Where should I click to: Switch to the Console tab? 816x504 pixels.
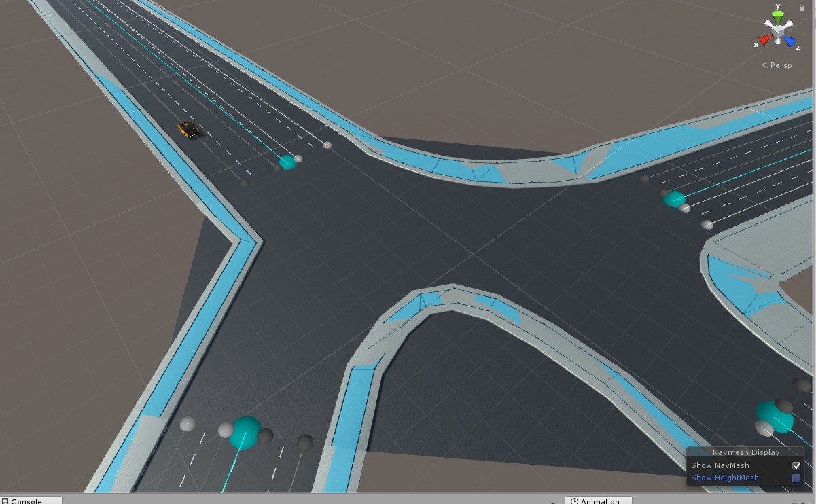[x=26, y=501]
